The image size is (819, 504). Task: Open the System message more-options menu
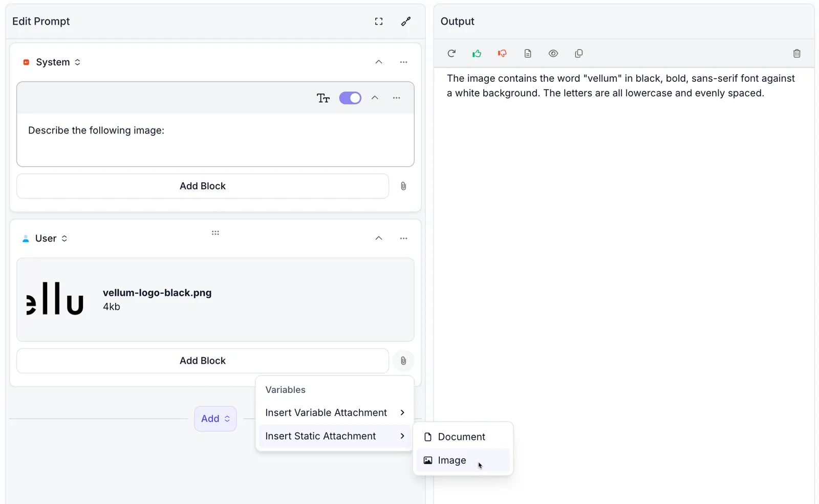[404, 62]
